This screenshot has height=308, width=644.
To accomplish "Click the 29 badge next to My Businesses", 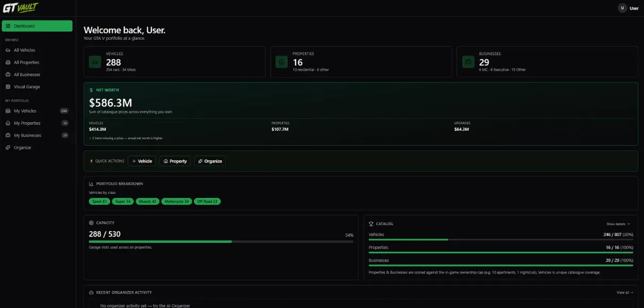I will point(65,135).
